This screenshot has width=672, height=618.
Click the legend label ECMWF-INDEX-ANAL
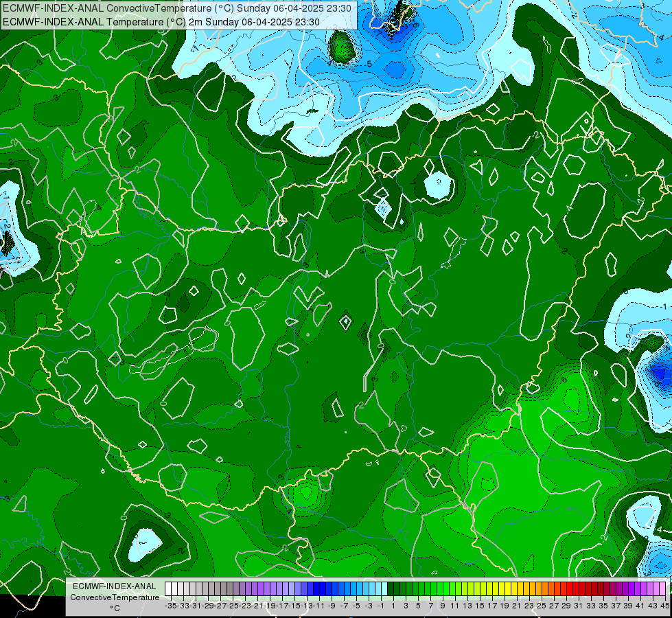115,586
